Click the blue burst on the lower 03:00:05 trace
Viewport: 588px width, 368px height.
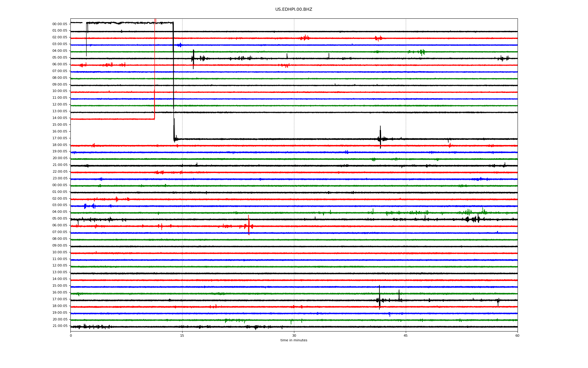(x=85, y=206)
